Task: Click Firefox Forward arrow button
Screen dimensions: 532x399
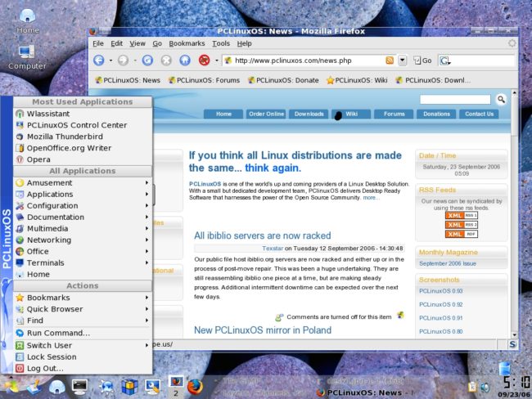Action: pos(123,61)
